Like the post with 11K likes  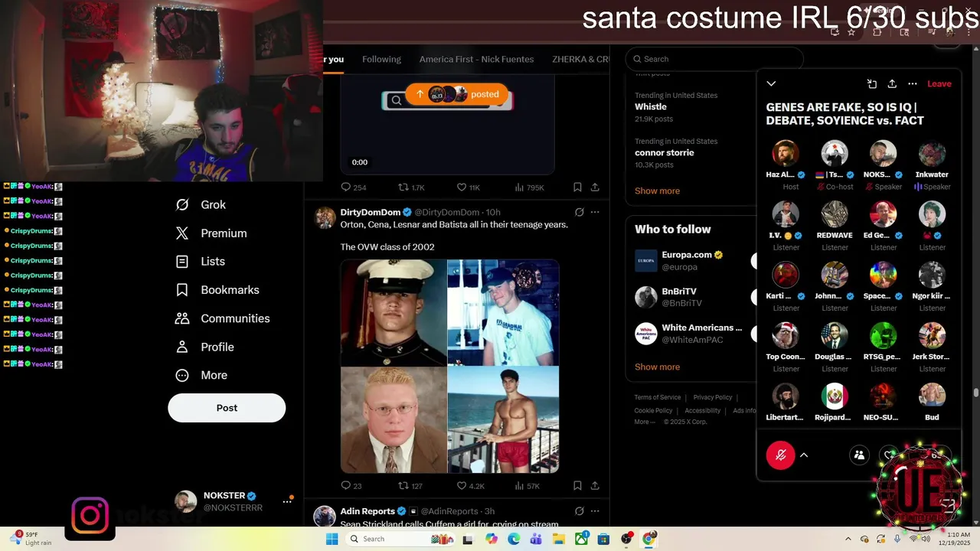469,187
